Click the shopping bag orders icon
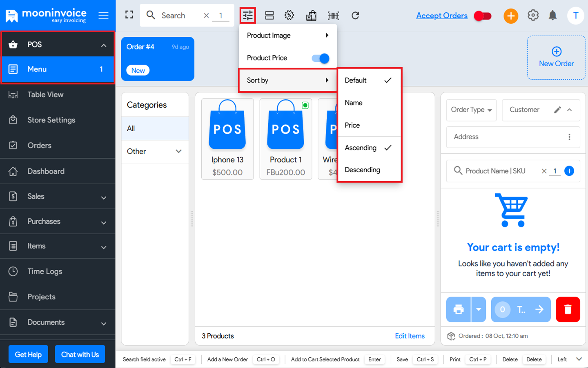588x368 pixels. tap(311, 15)
